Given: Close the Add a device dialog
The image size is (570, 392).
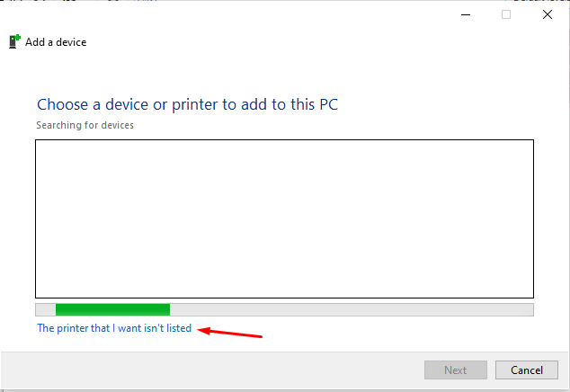Looking at the screenshot, I should (x=548, y=14).
